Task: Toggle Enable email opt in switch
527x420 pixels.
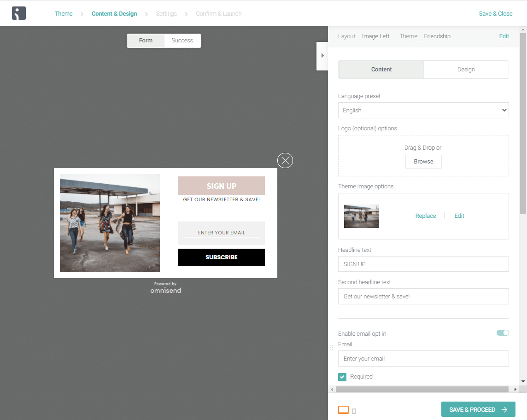Action: click(x=503, y=332)
